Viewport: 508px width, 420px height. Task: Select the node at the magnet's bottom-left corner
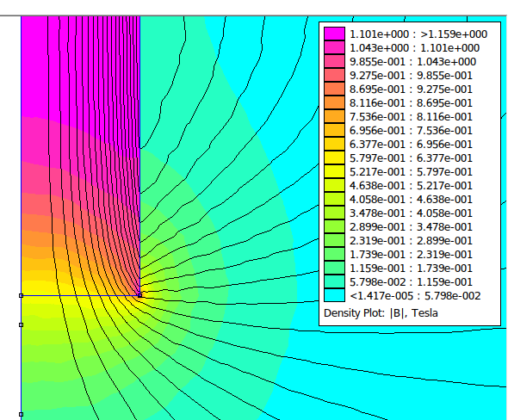pos(21,295)
